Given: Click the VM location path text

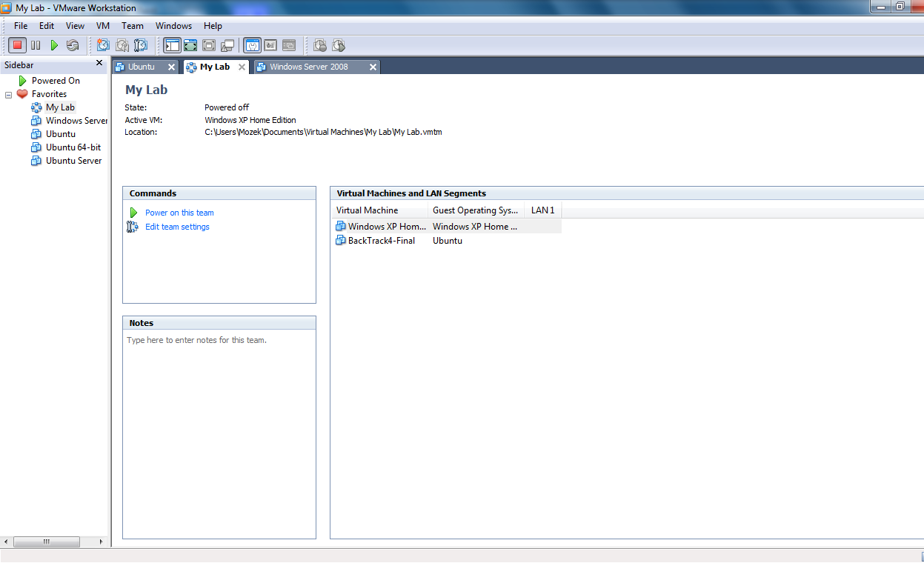Looking at the screenshot, I should (x=323, y=132).
